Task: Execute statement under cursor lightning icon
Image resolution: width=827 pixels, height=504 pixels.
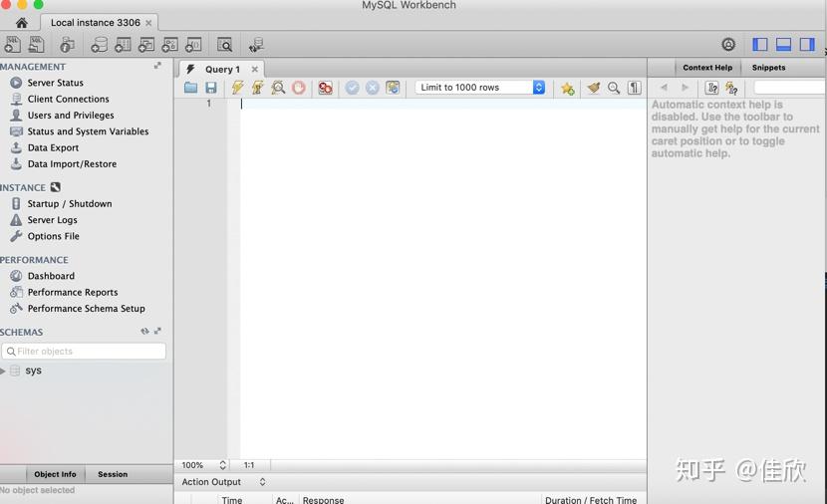Action: 258,88
